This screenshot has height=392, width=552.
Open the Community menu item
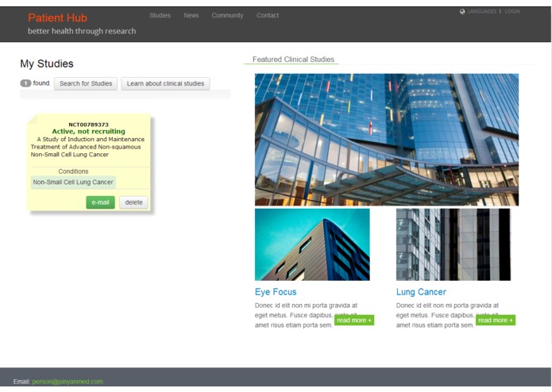(227, 15)
